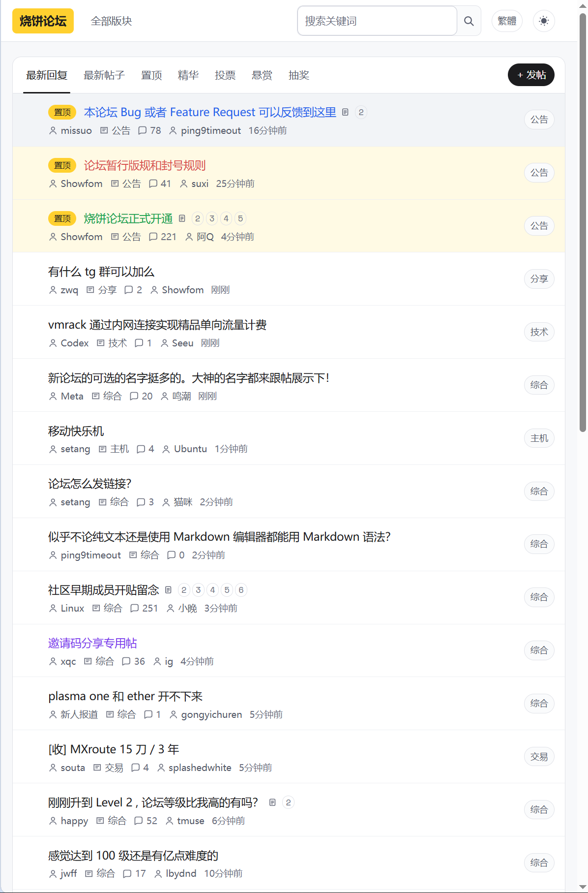Go to page 6 of 社区早期成员开贴留念

(241, 590)
